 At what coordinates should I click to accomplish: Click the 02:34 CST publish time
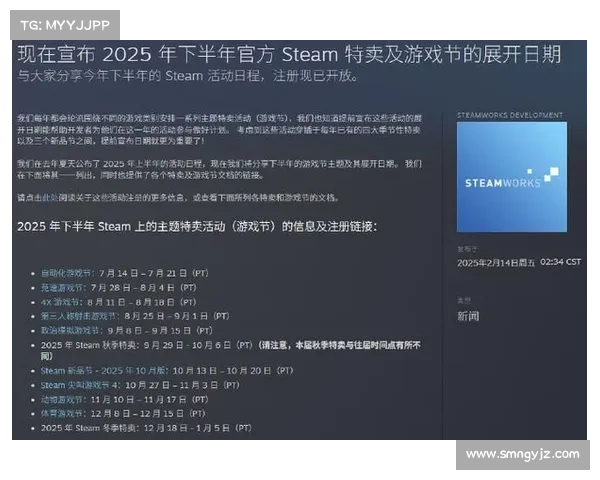[561, 262]
